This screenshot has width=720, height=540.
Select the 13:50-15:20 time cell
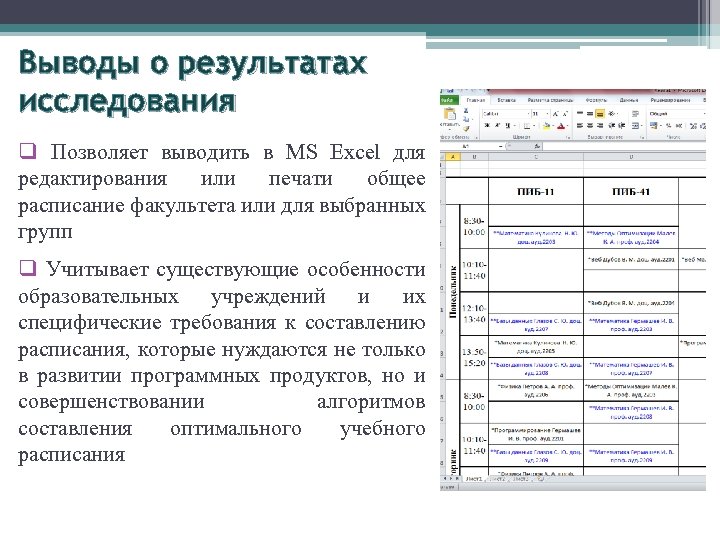coord(473,357)
